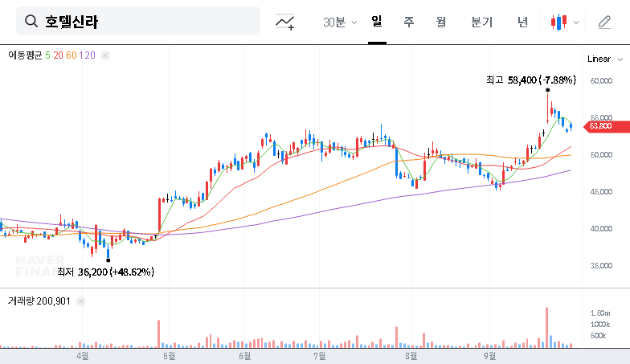The image size is (630, 364).
Task: Click the candlestick chart type icon
Action: 559,22
